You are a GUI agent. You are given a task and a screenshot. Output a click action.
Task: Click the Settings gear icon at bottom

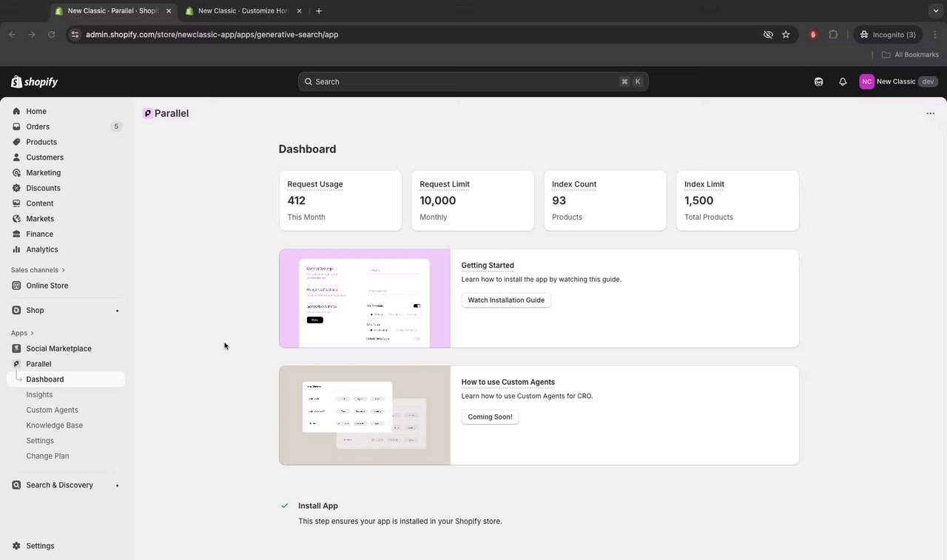(16, 546)
